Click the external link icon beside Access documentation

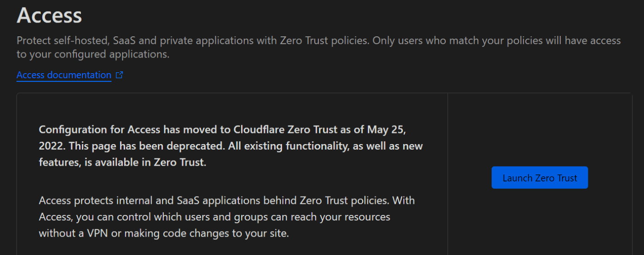120,75
